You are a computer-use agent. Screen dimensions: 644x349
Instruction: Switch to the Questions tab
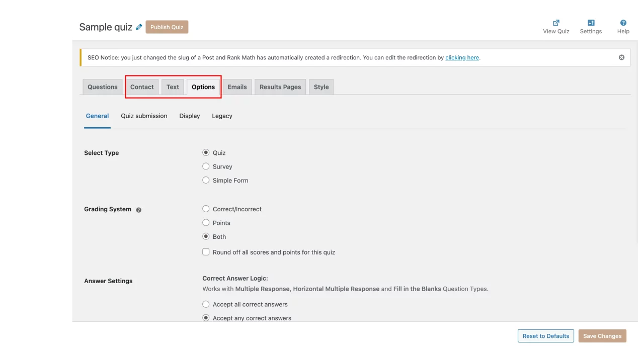click(102, 87)
